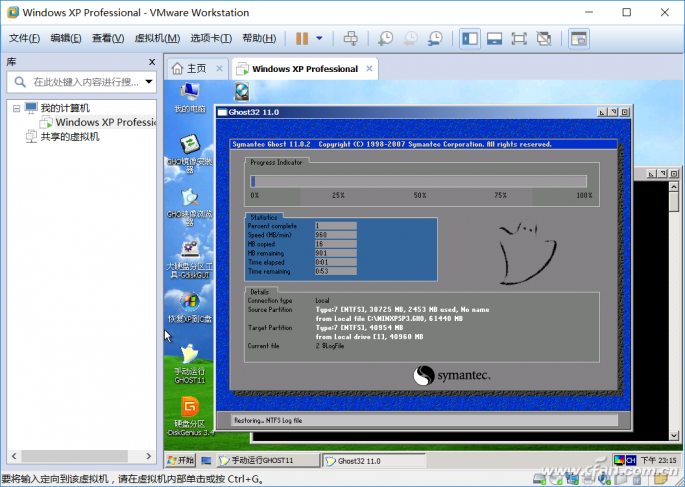Switch to Unity mode
The height and width of the screenshot is (487, 685).
point(544,38)
